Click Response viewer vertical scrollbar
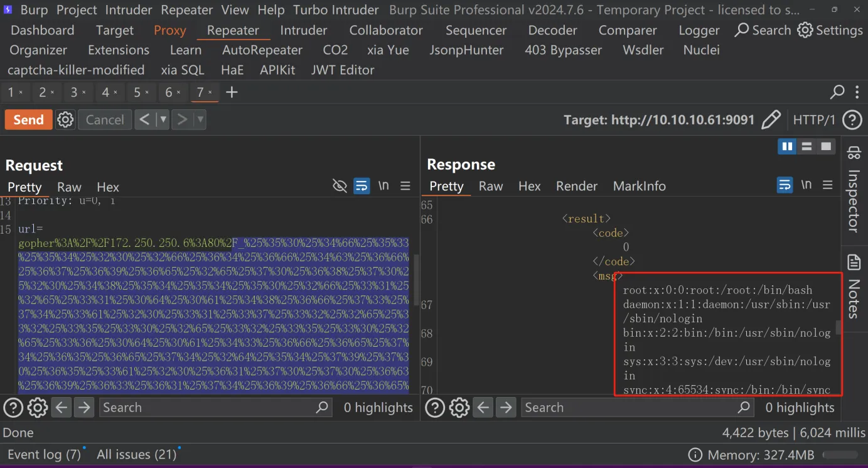Image resolution: width=868 pixels, height=468 pixels. click(837, 327)
